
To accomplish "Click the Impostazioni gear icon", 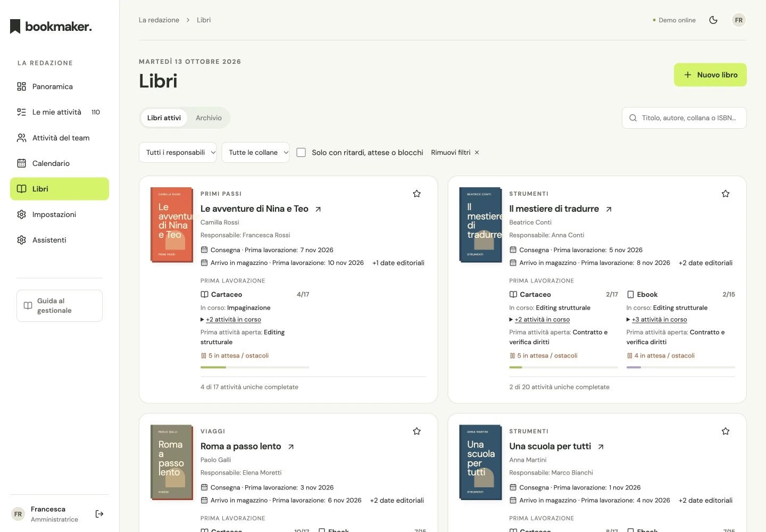I will (x=21, y=214).
